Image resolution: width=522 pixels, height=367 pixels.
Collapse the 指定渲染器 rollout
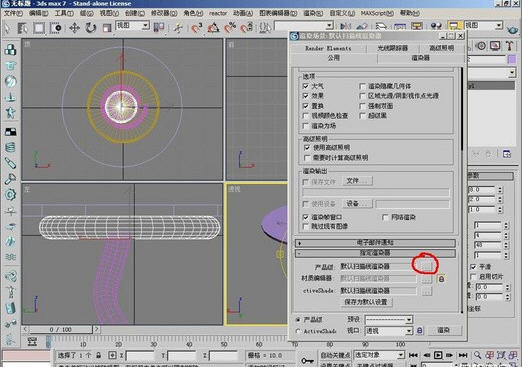coord(375,253)
